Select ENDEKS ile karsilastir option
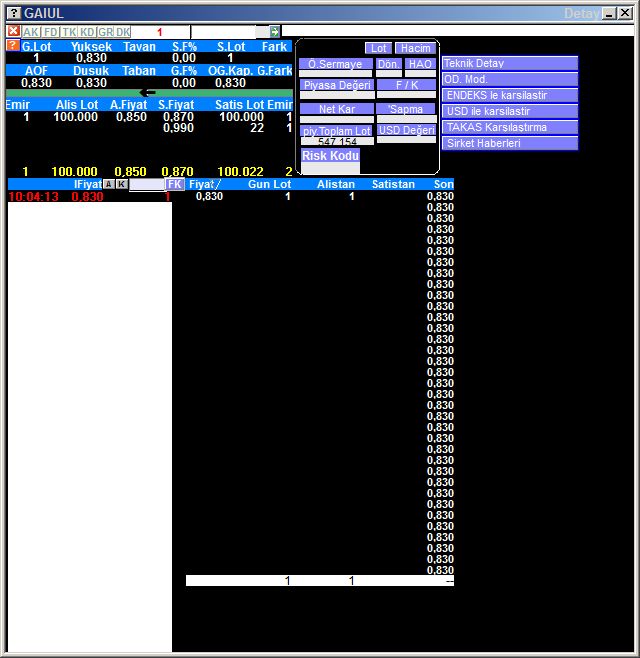This screenshot has height=658, width=640. (510, 95)
